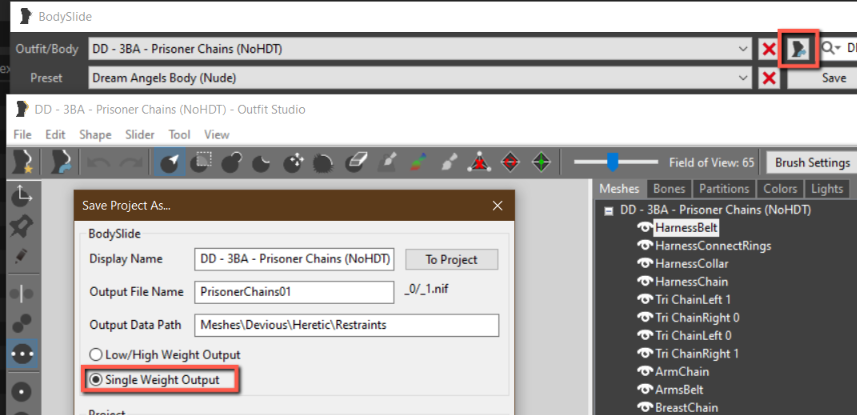Hide the HarnessCollar mesh via eye icon
Screen dimensions: 857x415
645,264
